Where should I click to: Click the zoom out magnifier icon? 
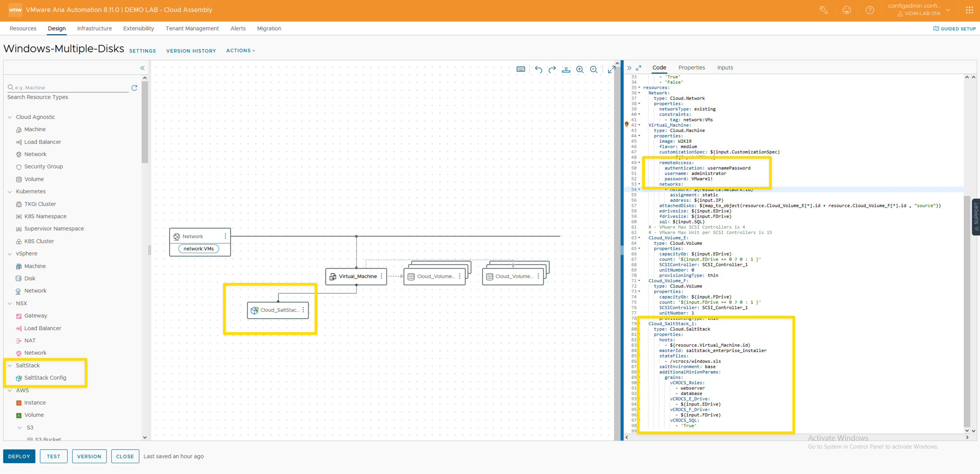(x=594, y=69)
